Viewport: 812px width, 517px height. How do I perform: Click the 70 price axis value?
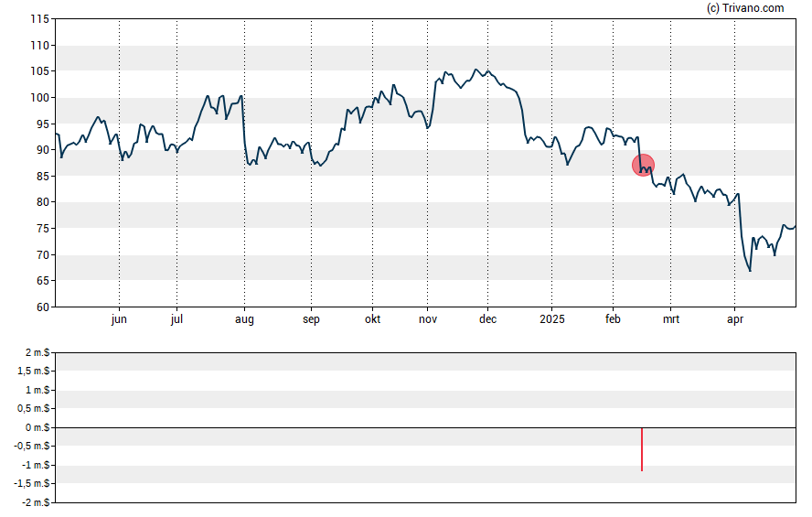tap(43, 255)
